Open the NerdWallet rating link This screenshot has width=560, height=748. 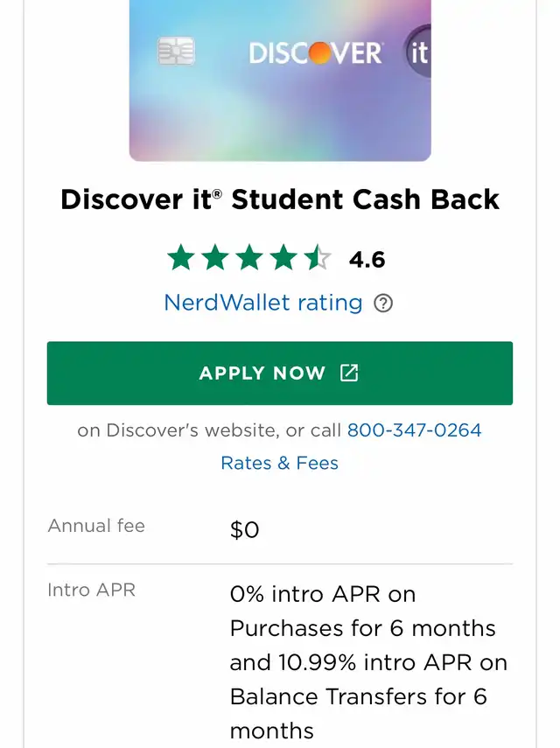pos(263,303)
